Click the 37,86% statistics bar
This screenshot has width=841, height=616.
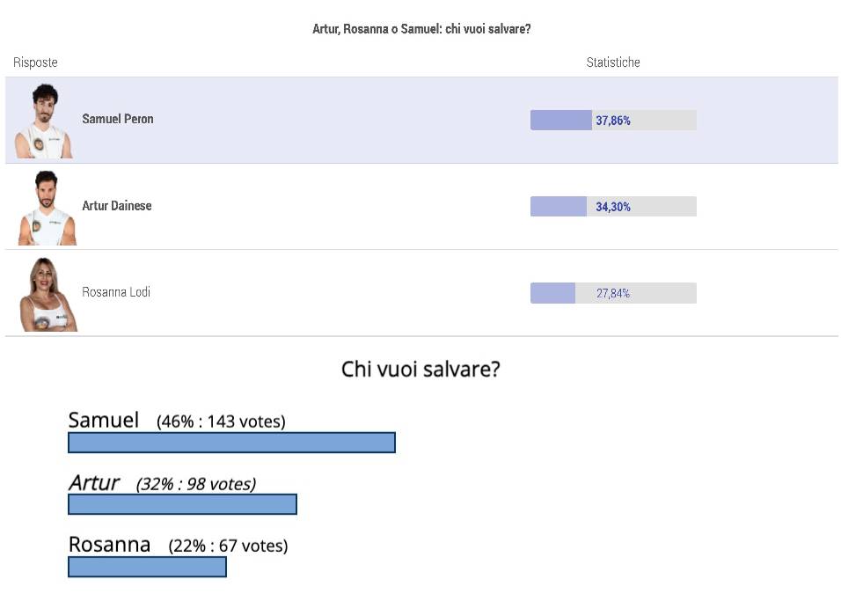(613, 121)
